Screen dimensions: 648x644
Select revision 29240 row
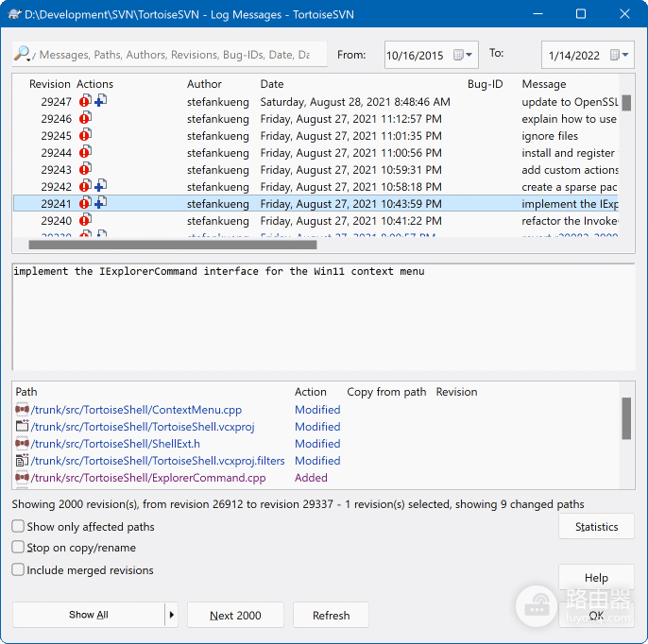[x=316, y=220]
